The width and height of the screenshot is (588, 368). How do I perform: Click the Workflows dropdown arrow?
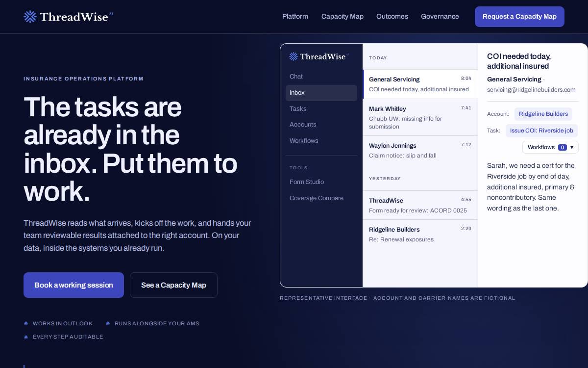click(x=572, y=147)
